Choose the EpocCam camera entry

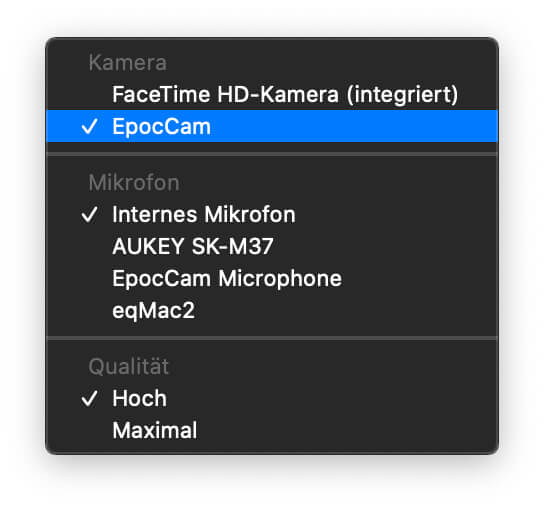click(272, 126)
